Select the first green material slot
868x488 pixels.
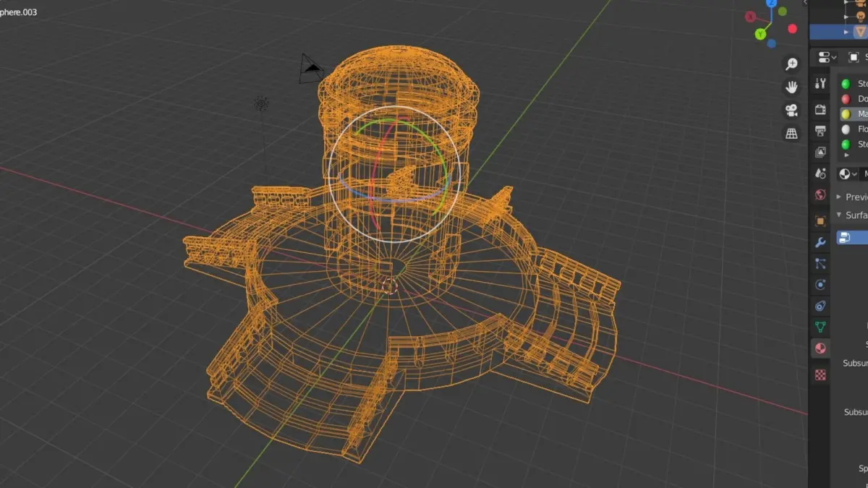(854, 84)
